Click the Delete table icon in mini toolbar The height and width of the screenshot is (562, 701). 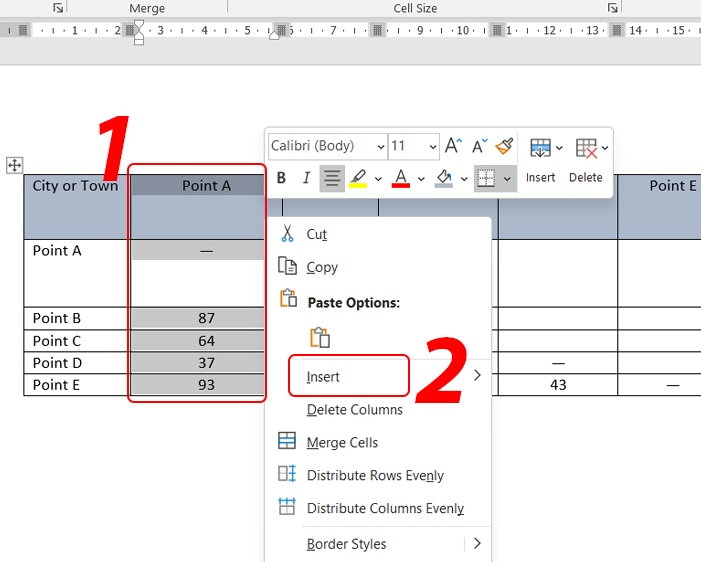[586, 148]
